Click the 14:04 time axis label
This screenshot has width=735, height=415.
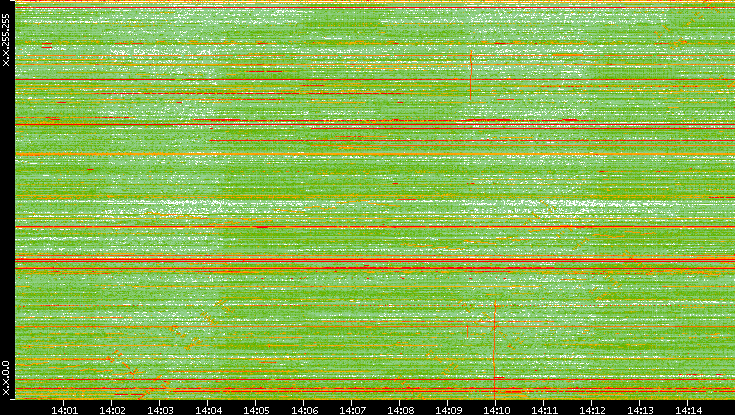208,411
